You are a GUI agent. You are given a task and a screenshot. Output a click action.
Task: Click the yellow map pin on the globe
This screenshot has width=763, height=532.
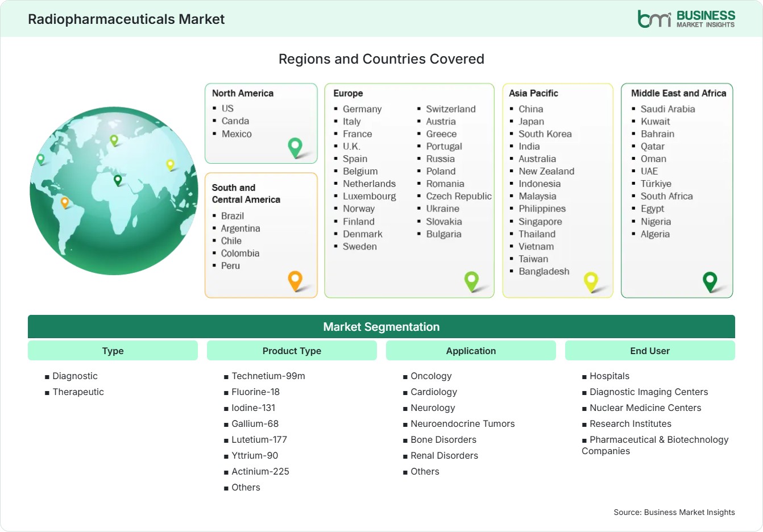pos(170,165)
